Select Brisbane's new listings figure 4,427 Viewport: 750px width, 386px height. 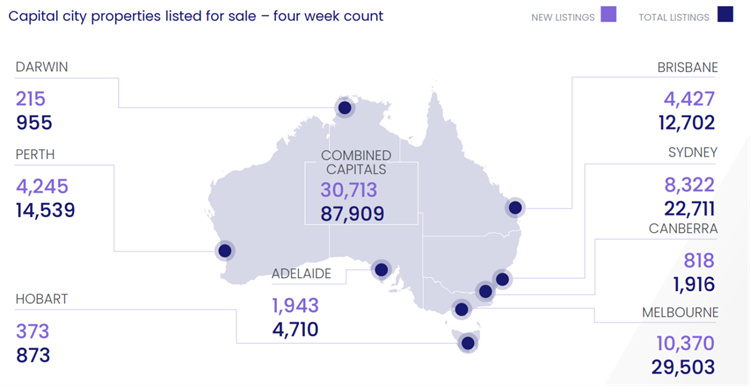[689, 99]
